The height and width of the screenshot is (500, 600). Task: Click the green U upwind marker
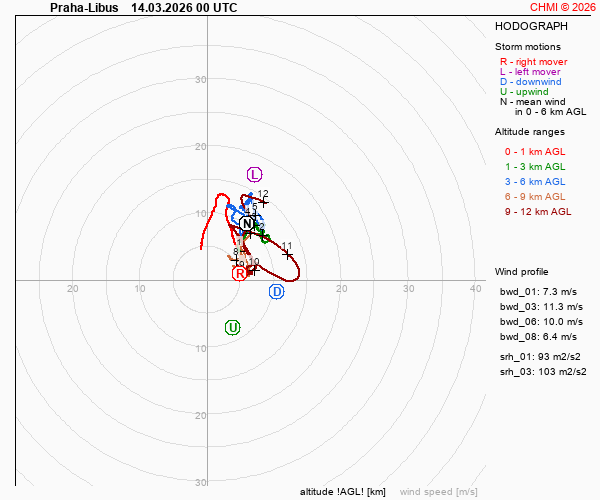[233, 328]
